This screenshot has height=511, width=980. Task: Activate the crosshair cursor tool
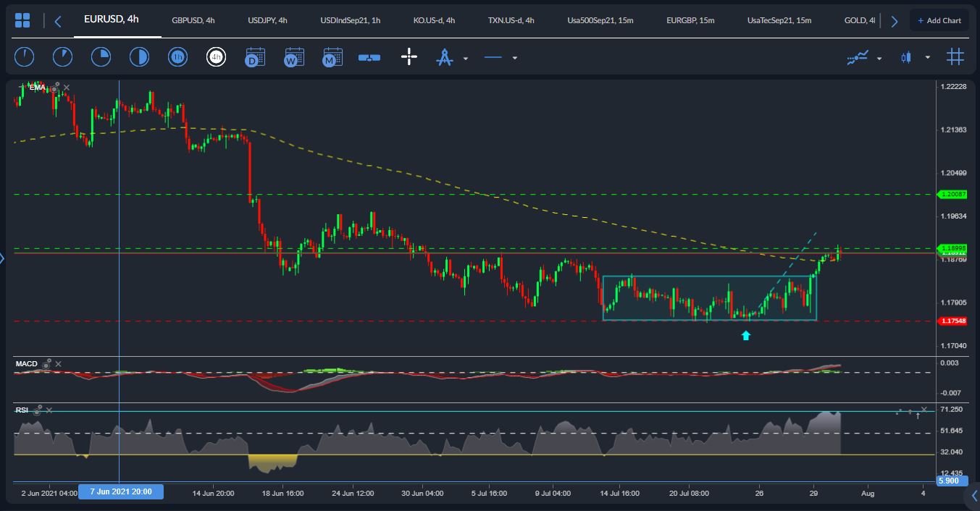(x=409, y=56)
